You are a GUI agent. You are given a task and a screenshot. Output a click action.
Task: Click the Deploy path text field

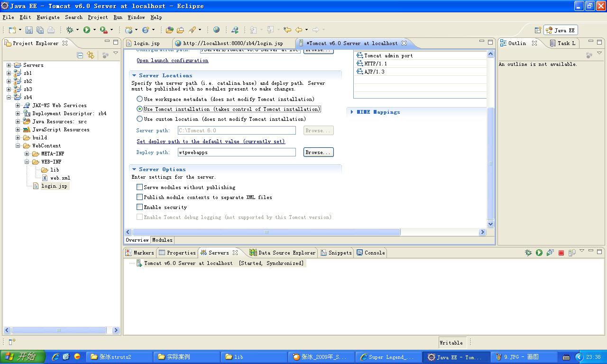pos(236,152)
